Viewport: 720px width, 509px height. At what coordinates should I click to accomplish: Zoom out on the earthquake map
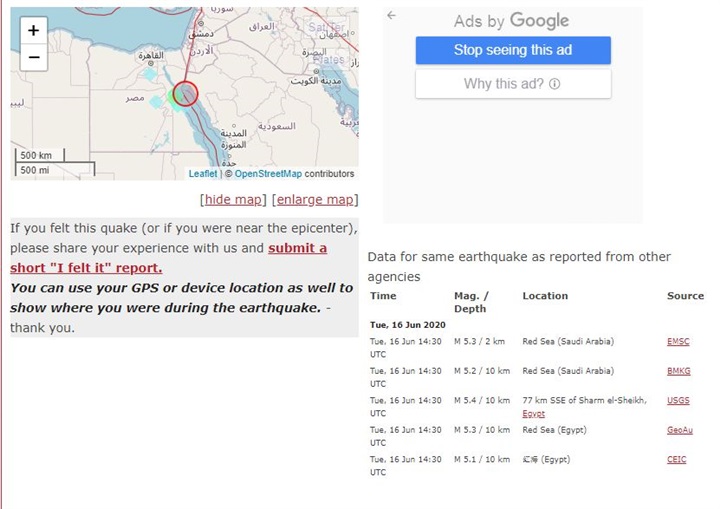tap(33, 58)
